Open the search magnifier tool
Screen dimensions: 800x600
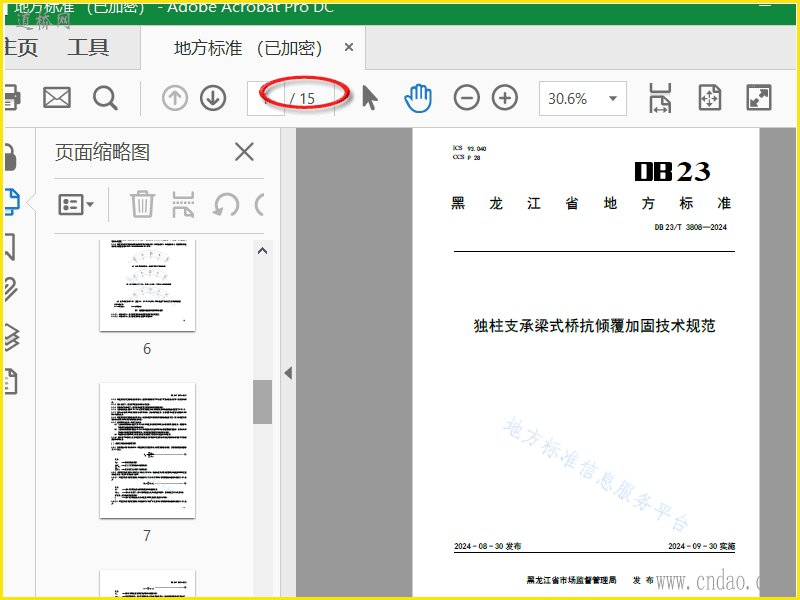tap(105, 97)
